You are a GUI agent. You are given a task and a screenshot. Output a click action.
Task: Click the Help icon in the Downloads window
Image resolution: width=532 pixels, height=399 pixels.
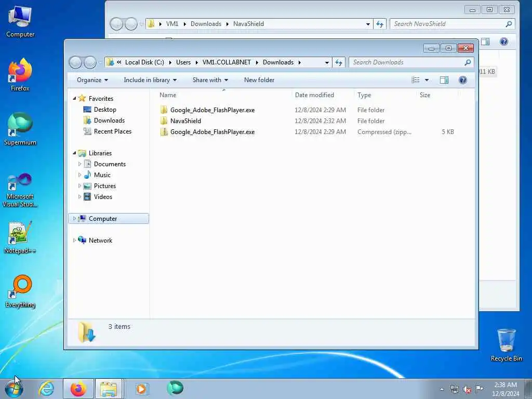click(463, 80)
